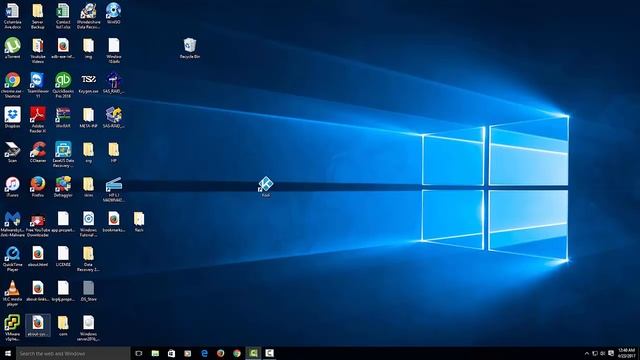The width and height of the screenshot is (640, 360).
Task: Select the .DS_Store file icon
Action: tap(89, 291)
